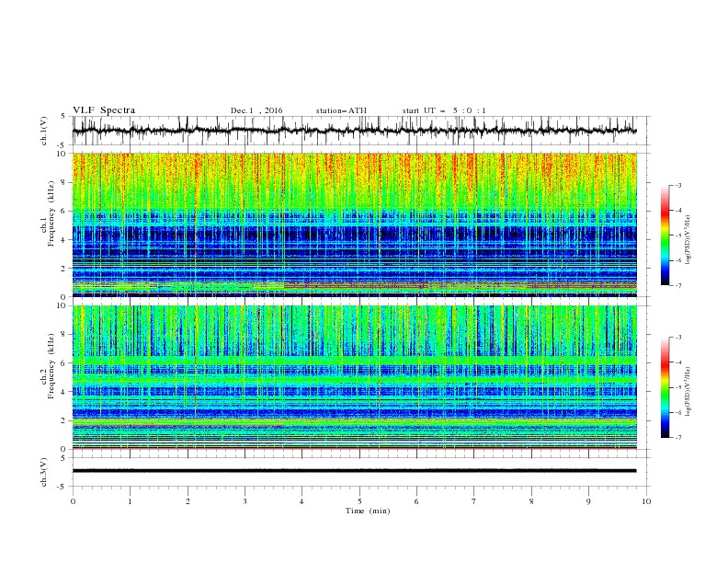Click the "-7" label on upper colorbar
The height and width of the screenshot is (563, 728).
click(678, 285)
